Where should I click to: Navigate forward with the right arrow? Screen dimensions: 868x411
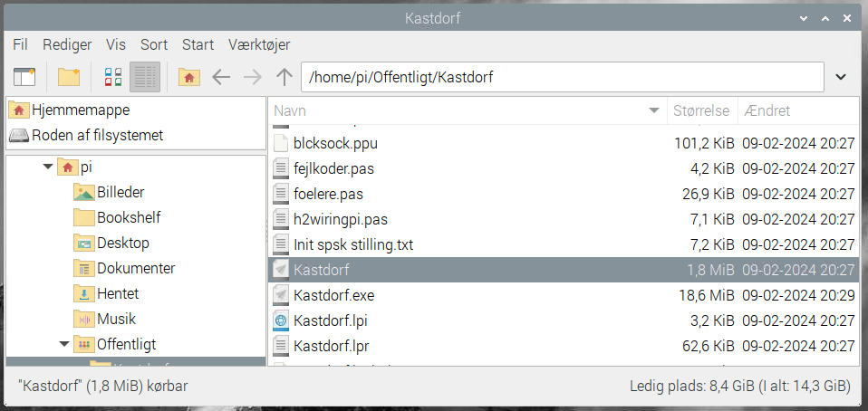click(x=253, y=77)
